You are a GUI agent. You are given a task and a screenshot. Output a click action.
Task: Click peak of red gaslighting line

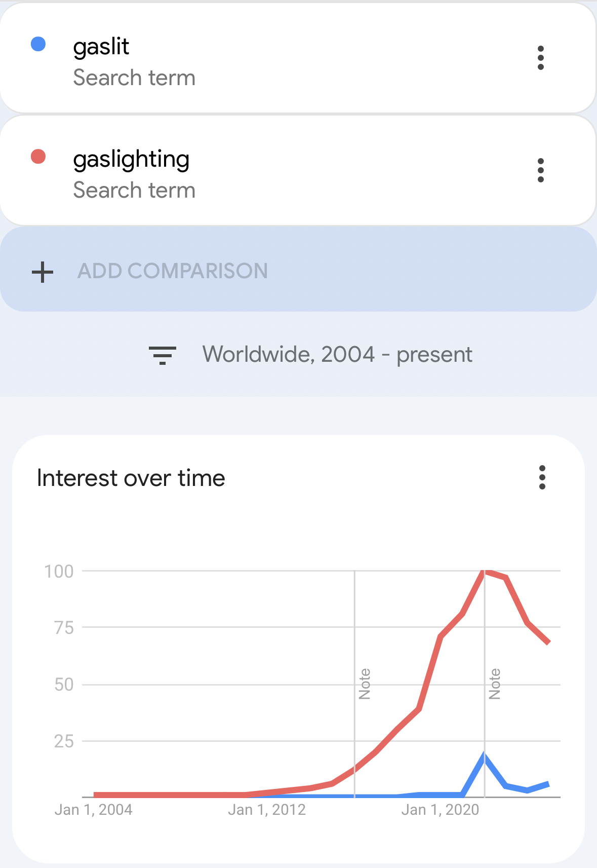(x=485, y=571)
